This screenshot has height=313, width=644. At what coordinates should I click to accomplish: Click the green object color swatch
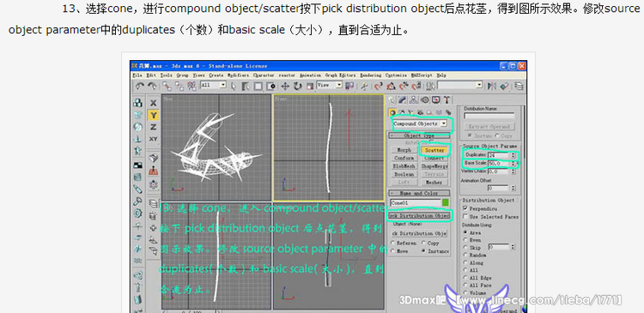pyautogui.click(x=446, y=202)
